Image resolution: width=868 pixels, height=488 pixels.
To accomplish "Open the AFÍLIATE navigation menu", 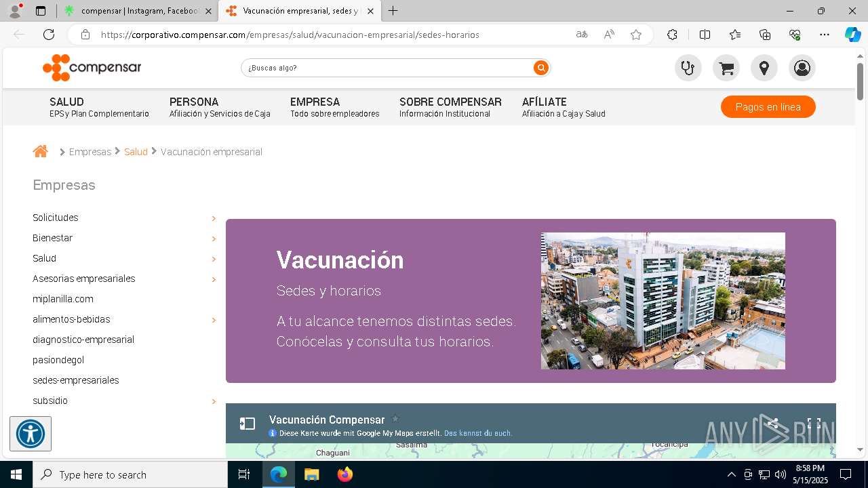I will point(564,107).
